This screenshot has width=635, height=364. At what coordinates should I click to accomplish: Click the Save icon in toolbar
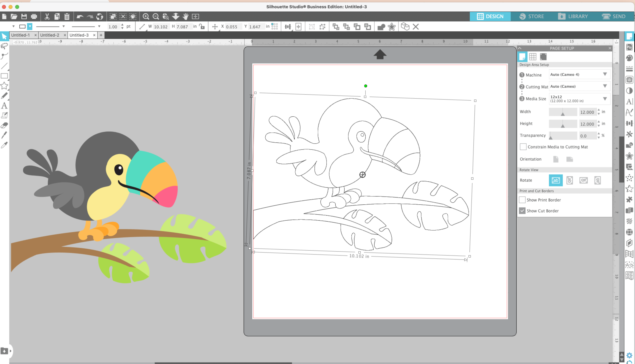coord(24,16)
